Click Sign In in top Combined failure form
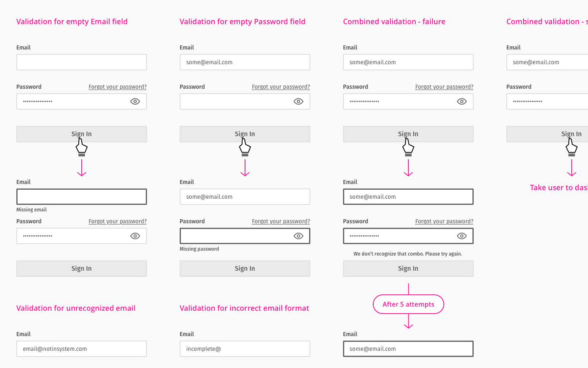588x368 pixels. [x=408, y=134]
